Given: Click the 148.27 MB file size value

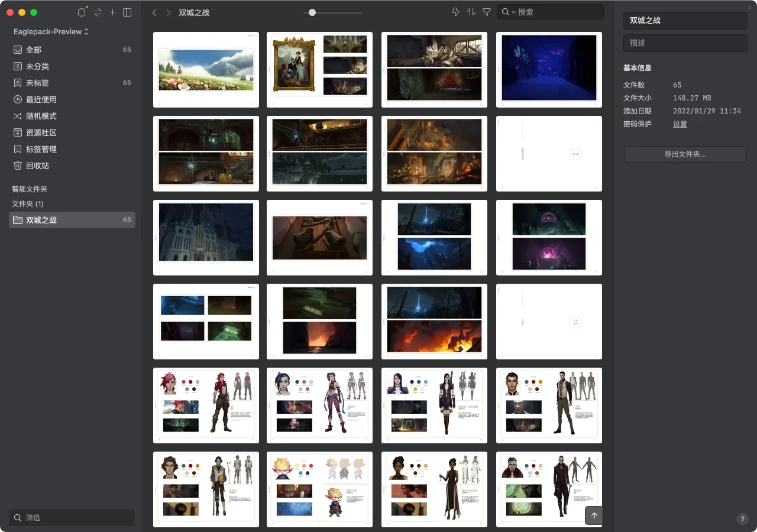Looking at the screenshot, I should (692, 98).
